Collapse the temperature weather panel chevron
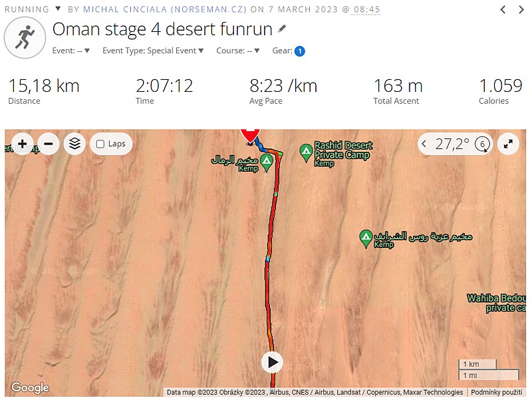Viewport: 532px width, 400px height. [424, 144]
